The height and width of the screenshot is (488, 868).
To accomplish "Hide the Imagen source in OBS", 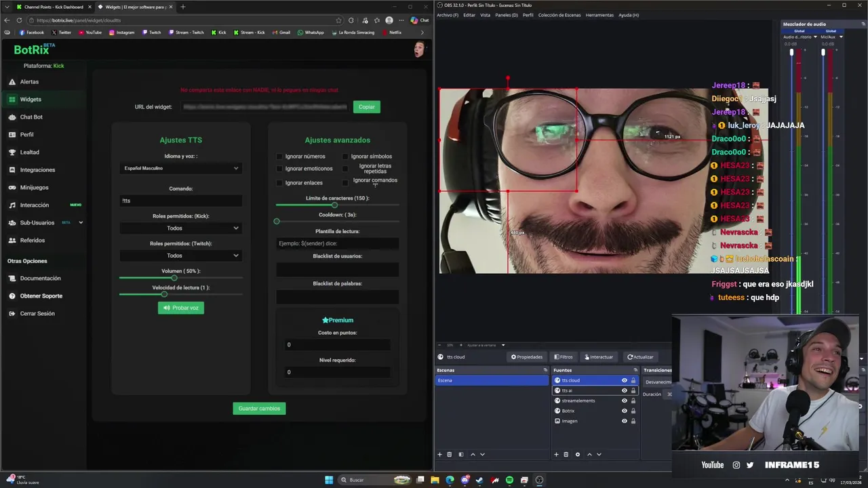I will click(624, 421).
